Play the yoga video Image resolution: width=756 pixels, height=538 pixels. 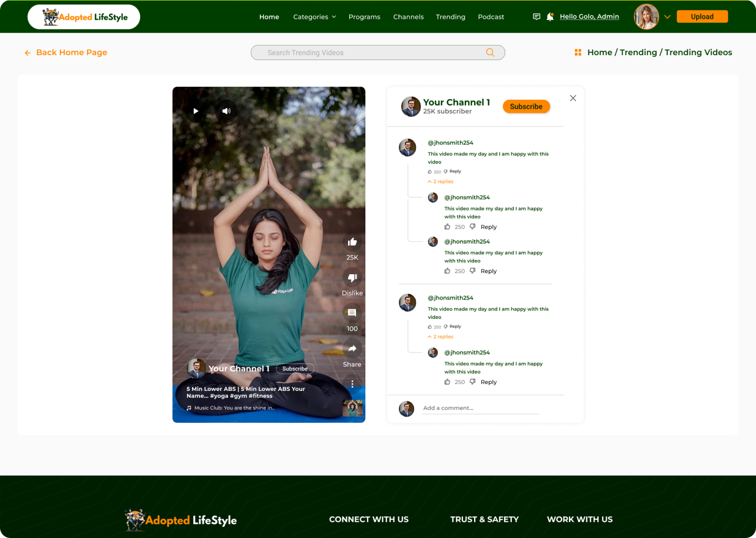(196, 111)
